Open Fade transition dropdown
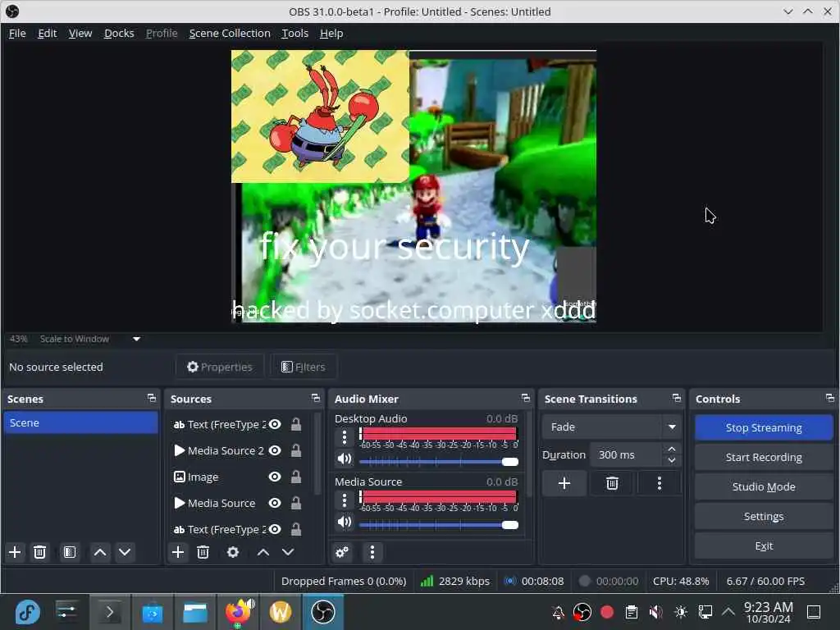The width and height of the screenshot is (840, 630). click(x=612, y=427)
